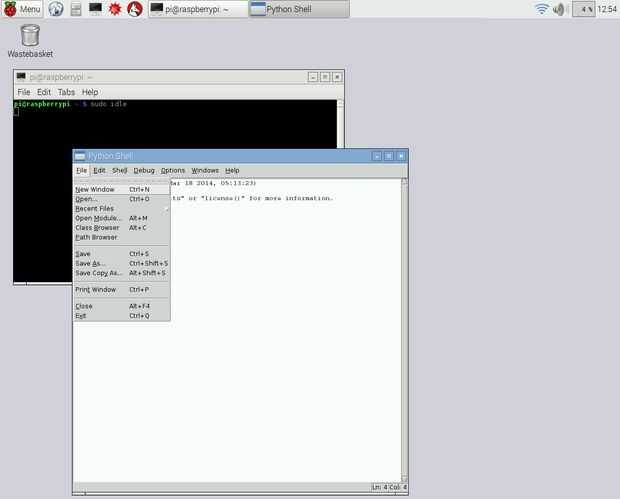Screen dimensions: 620x499
Task: Open the Raspberry Pi Menu button
Action: (22, 9)
